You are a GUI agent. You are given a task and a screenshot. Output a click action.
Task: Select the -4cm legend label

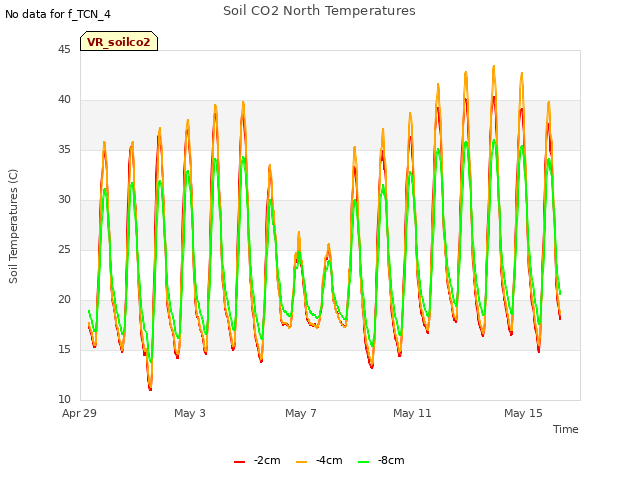click(329, 460)
